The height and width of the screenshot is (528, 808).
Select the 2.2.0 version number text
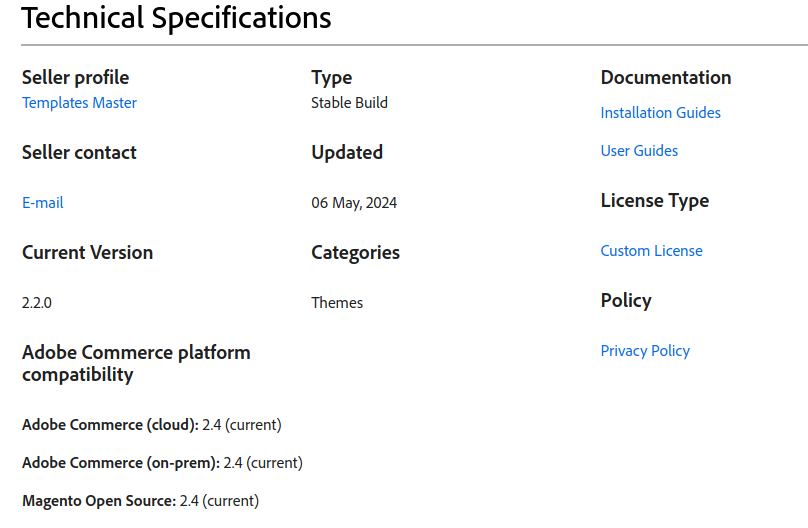tap(37, 303)
